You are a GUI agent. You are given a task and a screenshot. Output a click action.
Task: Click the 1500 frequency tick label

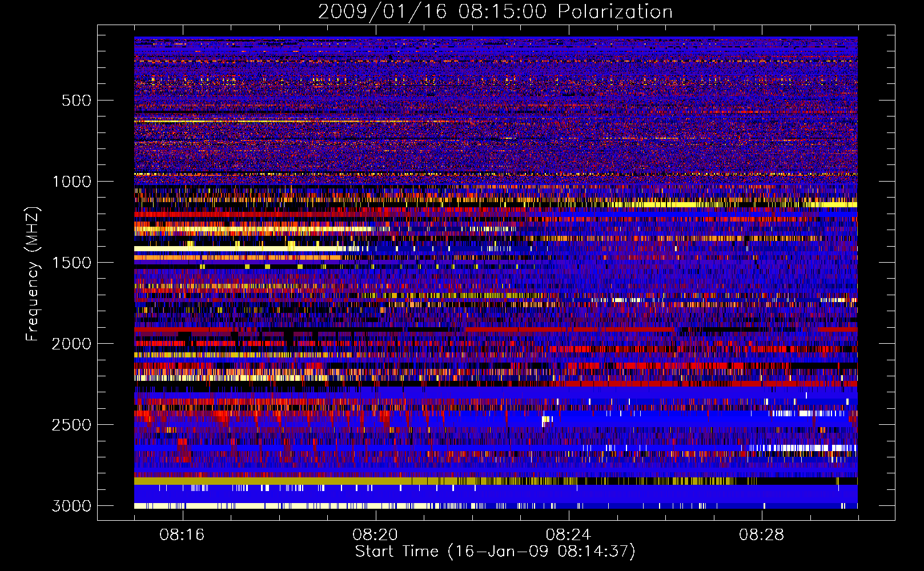coord(71,263)
